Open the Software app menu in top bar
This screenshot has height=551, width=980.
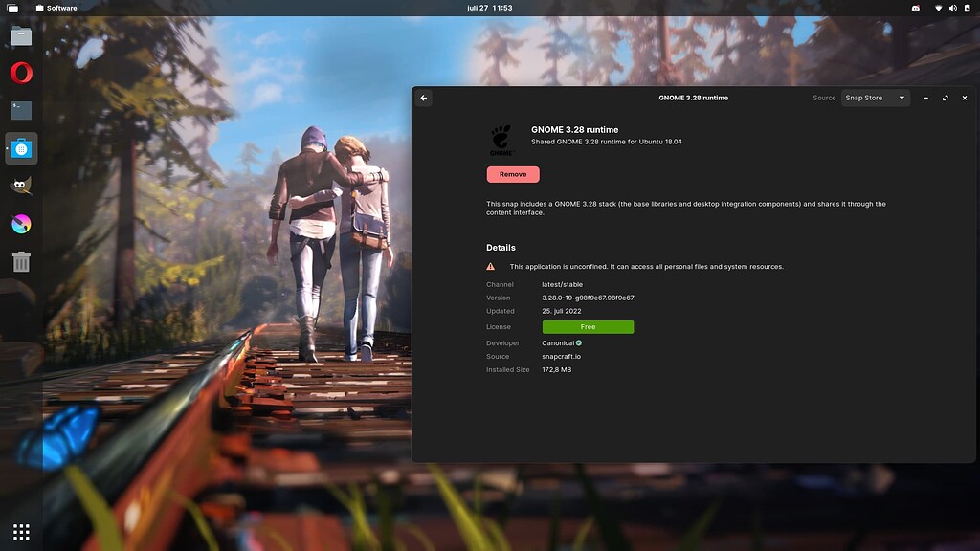tap(56, 8)
